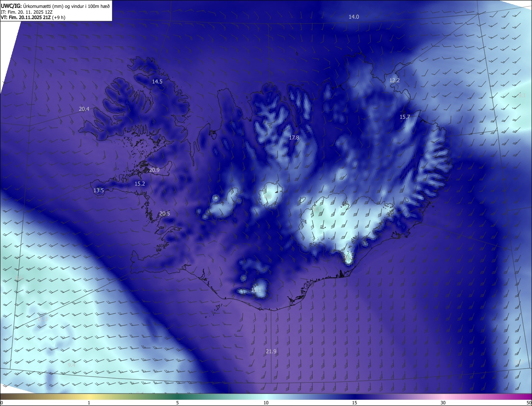Screen dimensions: 532x406
Task: Select the valid time line "VT: Fim. 20.11.2025 21Z"
Action: pyautogui.click(x=27, y=17)
